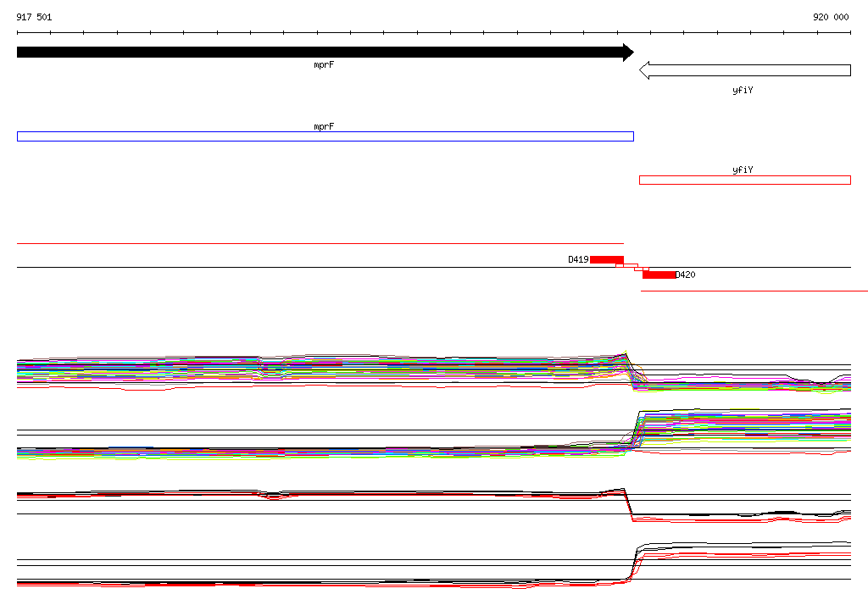
Task: Click the D420 red feature block
Action: pos(659,275)
